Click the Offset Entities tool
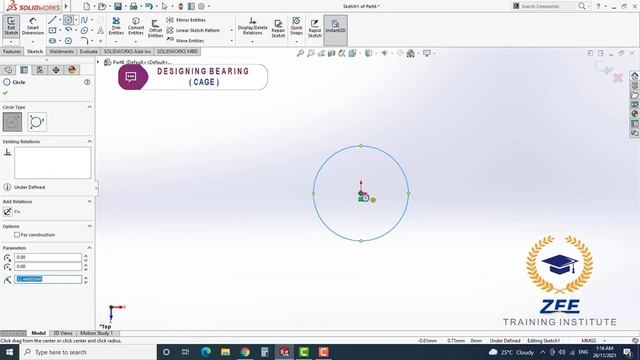 (x=155, y=29)
